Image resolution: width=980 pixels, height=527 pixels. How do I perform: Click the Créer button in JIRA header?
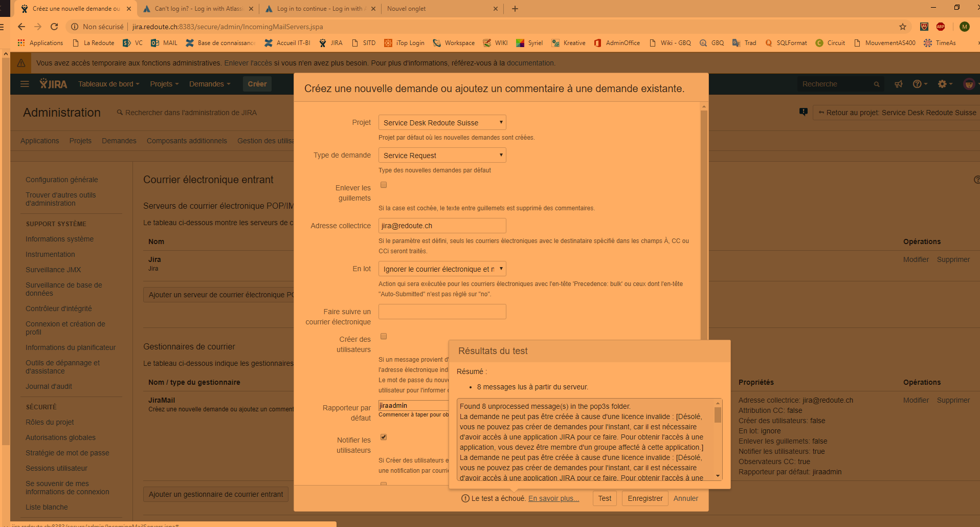pos(257,84)
